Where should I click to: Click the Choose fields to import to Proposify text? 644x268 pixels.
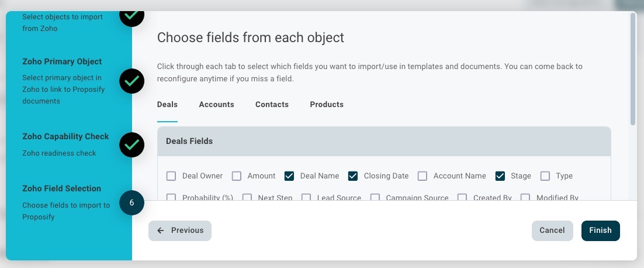(66, 211)
